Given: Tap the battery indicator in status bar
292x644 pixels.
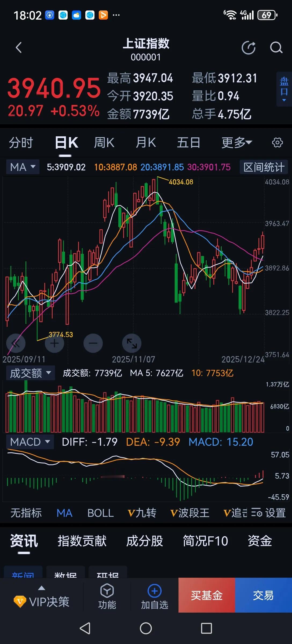Looking at the screenshot, I should (267, 15).
